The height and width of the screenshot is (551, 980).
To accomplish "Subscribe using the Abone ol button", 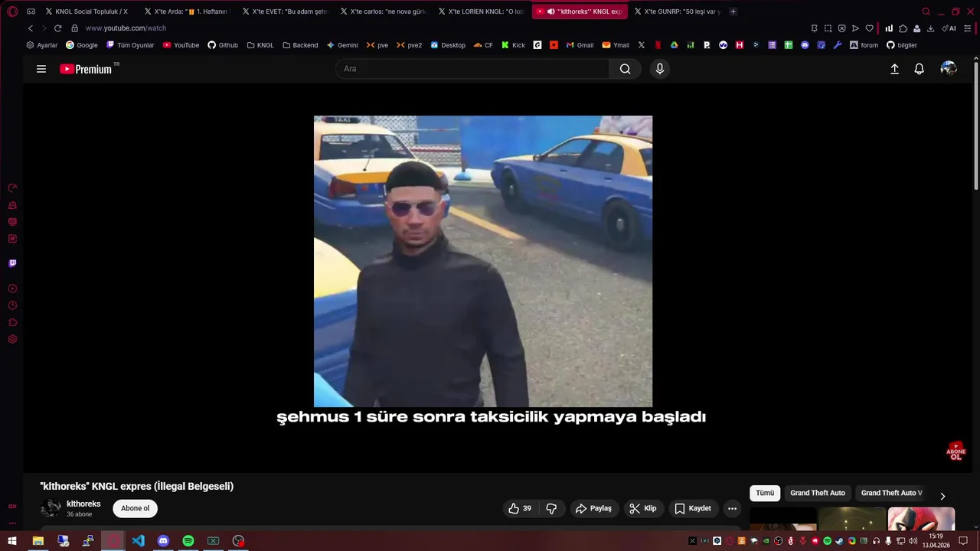I will point(136,508).
